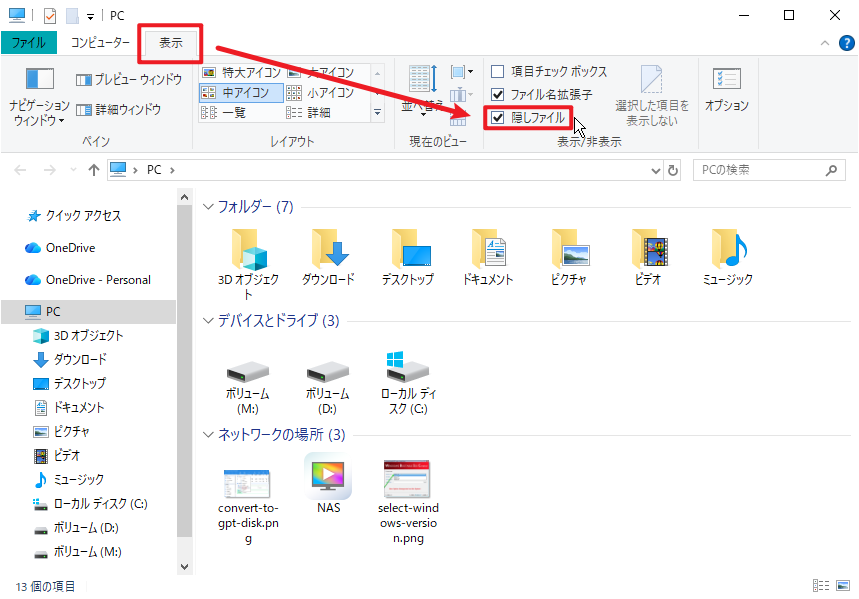This screenshot has height=599, width=859.
Task: Click the refresh icon beside address bar
Action: click(x=673, y=170)
